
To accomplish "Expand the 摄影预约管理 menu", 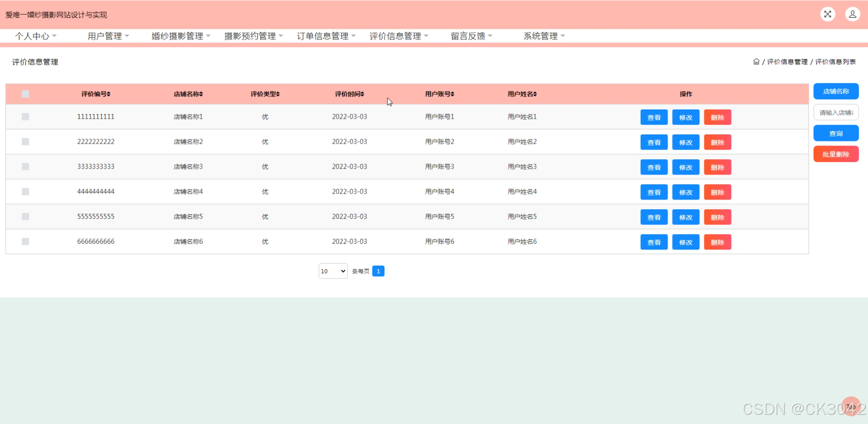I will [254, 36].
